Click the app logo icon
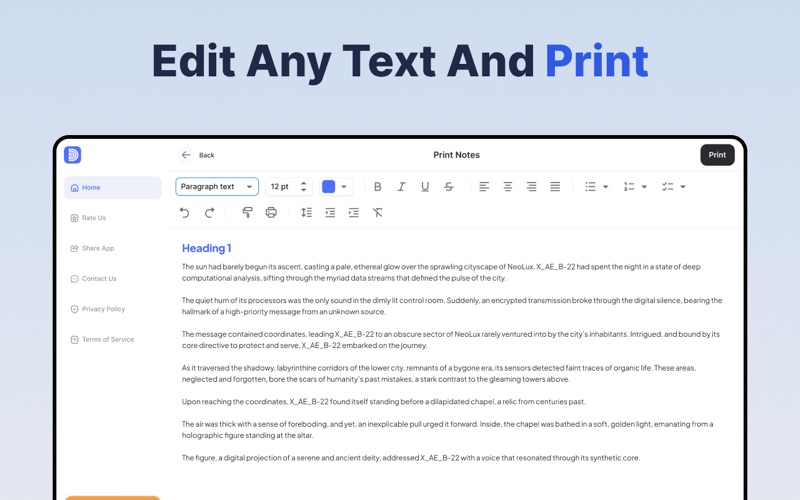 coord(72,155)
